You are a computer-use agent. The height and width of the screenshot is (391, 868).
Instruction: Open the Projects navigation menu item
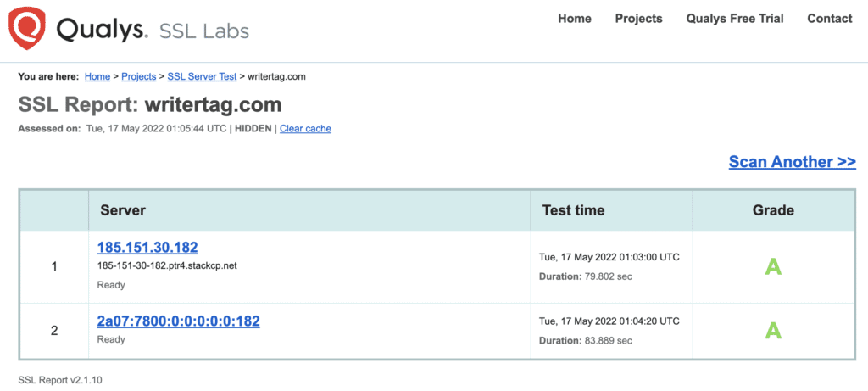[x=638, y=19]
